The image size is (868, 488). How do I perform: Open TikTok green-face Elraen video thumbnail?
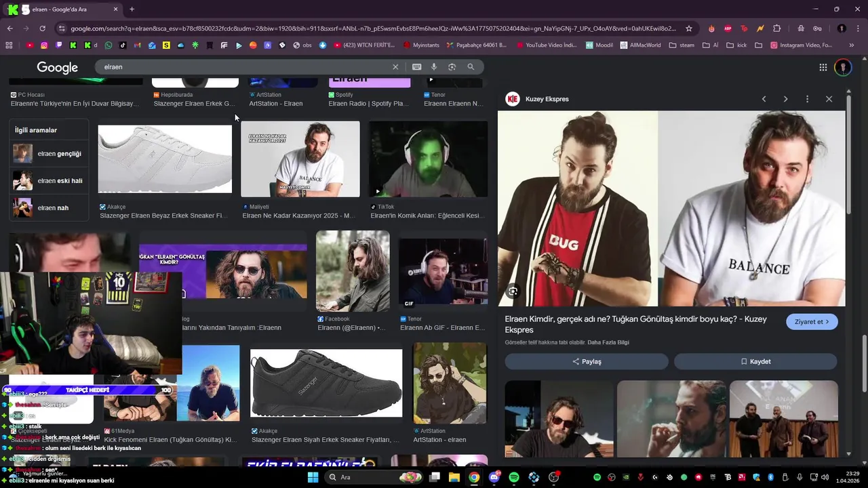pyautogui.click(x=428, y=159)
